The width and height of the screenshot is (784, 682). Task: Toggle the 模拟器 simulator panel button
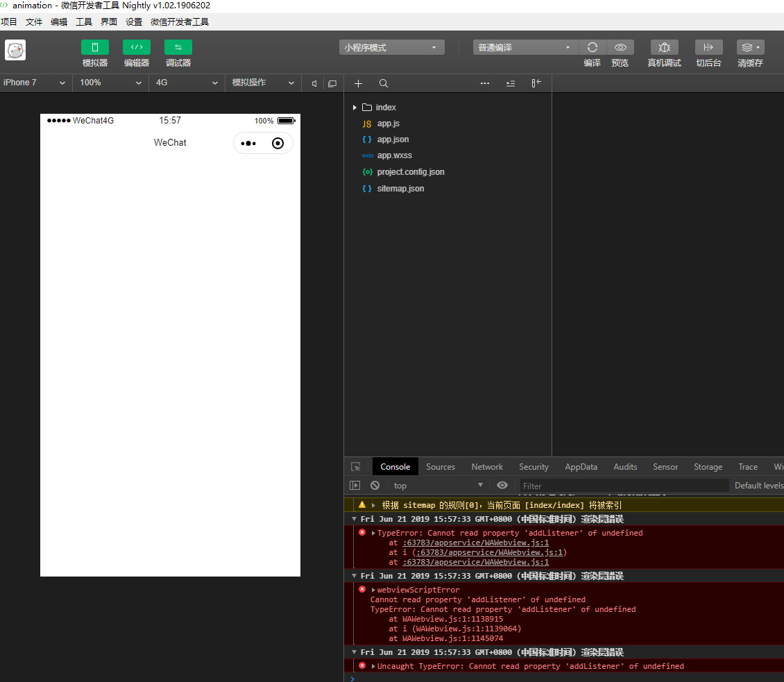[94, 47]
